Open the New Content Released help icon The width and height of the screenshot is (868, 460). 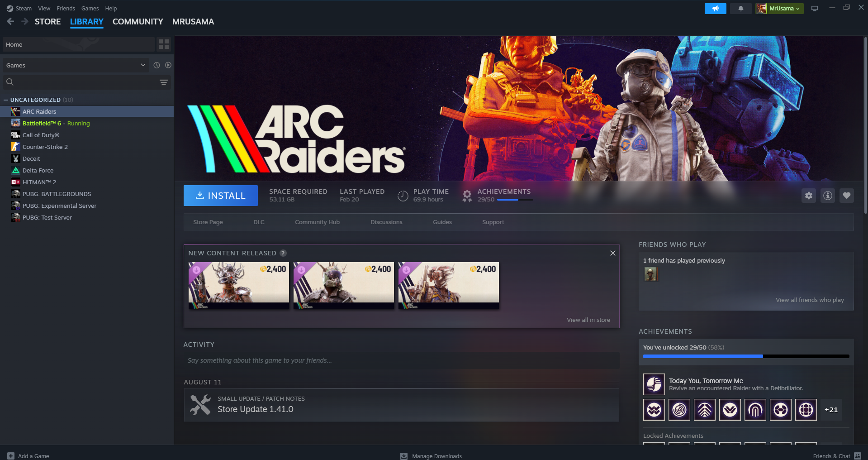coord(283,253)
